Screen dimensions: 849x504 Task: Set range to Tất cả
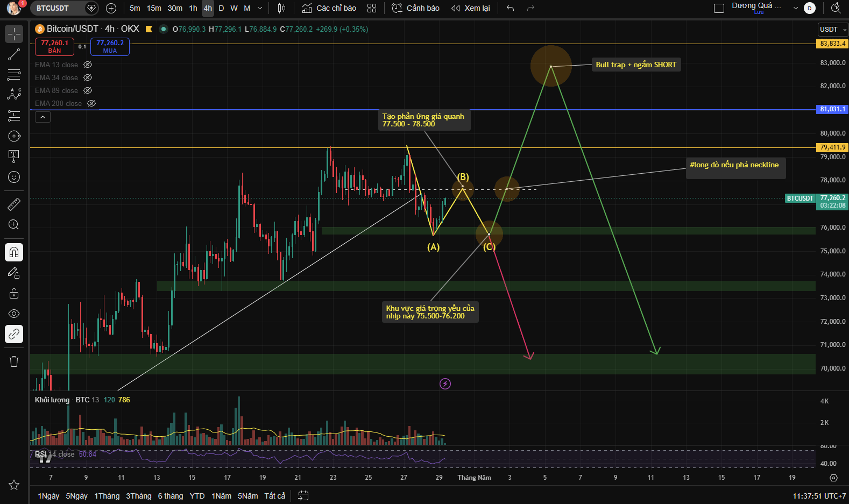point(275,496)
